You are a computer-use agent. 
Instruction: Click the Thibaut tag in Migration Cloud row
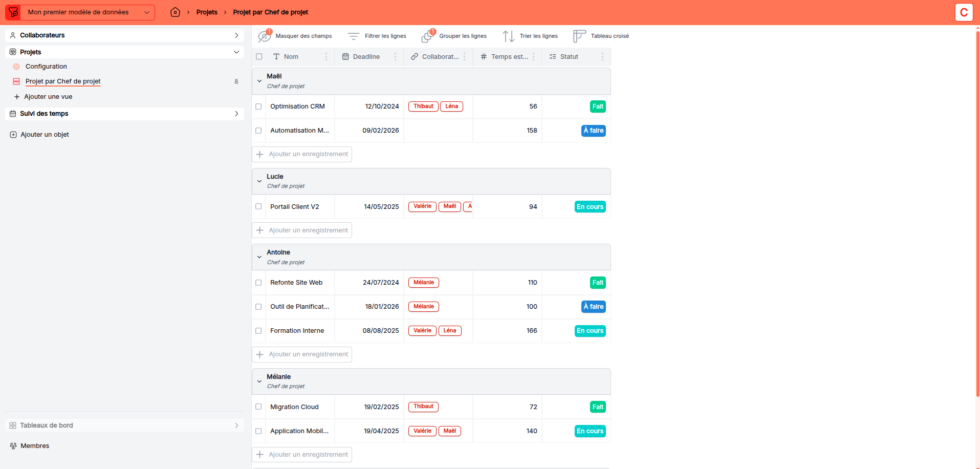pos(423,407)
